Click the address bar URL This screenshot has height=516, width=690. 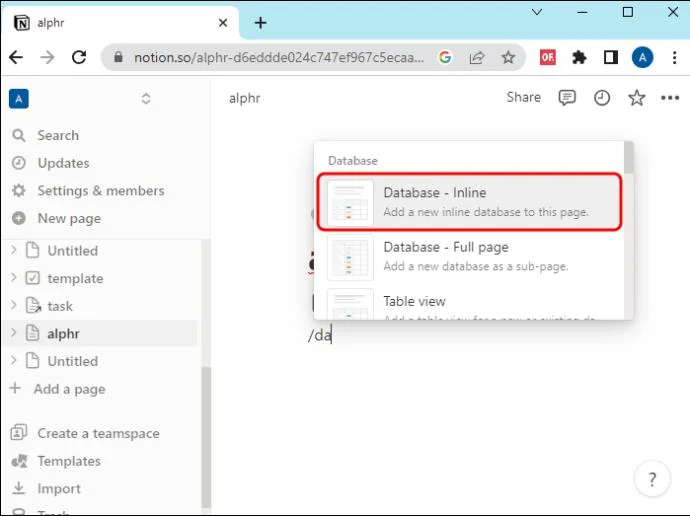point(279,57)
